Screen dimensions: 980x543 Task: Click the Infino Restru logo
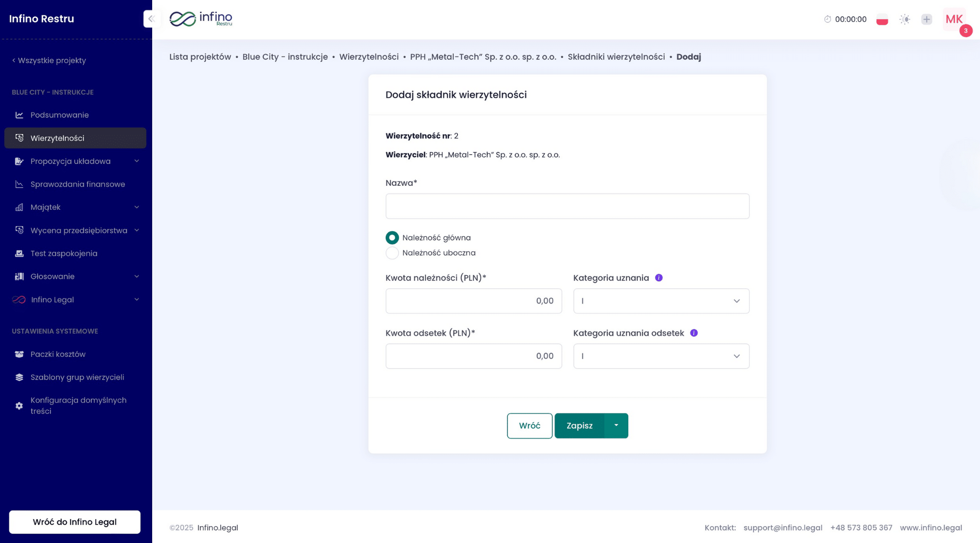point(201,19)
